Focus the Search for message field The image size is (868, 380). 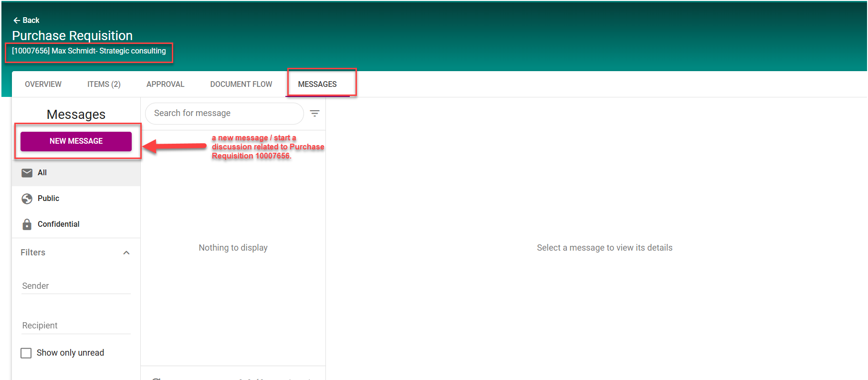[x=224, y=113]
